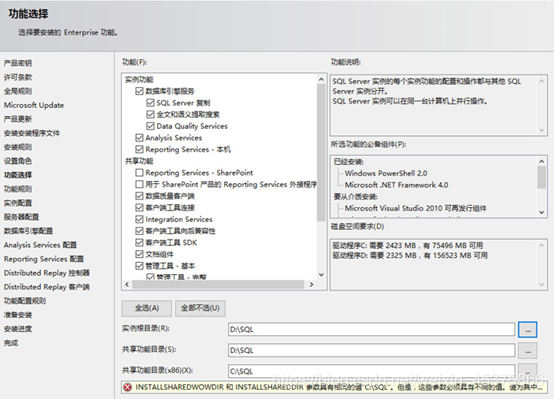Toggle the 数据质量客户端 checkbox
Screen dimensions: 554x399
139,196
